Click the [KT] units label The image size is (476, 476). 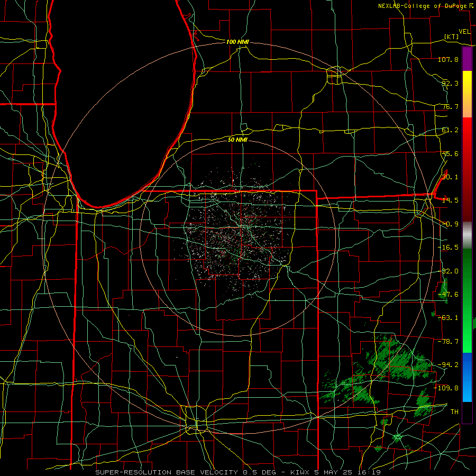[452, 36]
